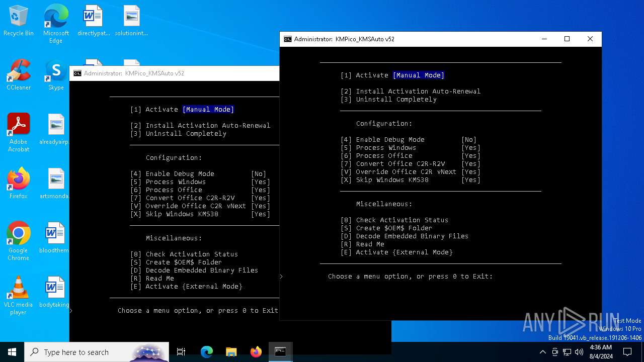Screen dimensions: 644x362
Task: Click 'Uninstall Completely' in background window
Action: [186, 134]
